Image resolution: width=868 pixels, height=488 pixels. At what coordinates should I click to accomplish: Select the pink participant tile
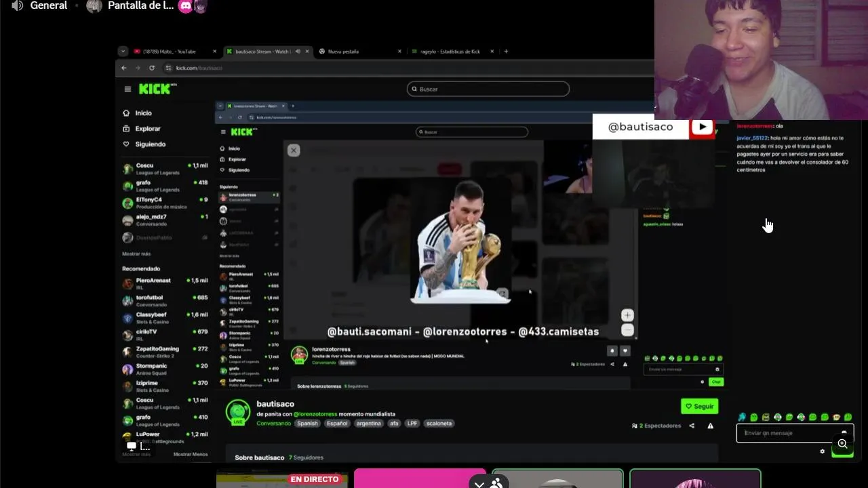pos(420,479)
